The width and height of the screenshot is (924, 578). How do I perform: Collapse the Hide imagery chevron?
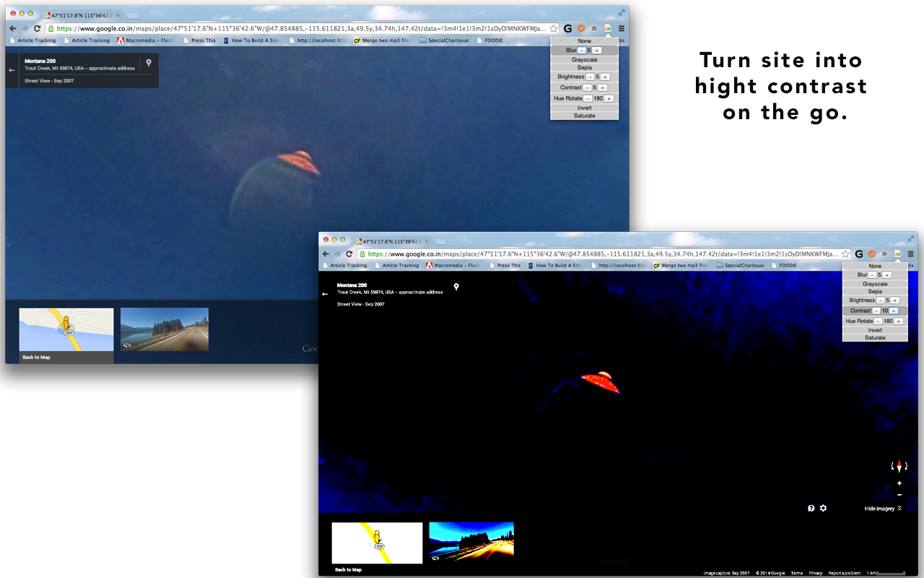[x=899, y=508]
